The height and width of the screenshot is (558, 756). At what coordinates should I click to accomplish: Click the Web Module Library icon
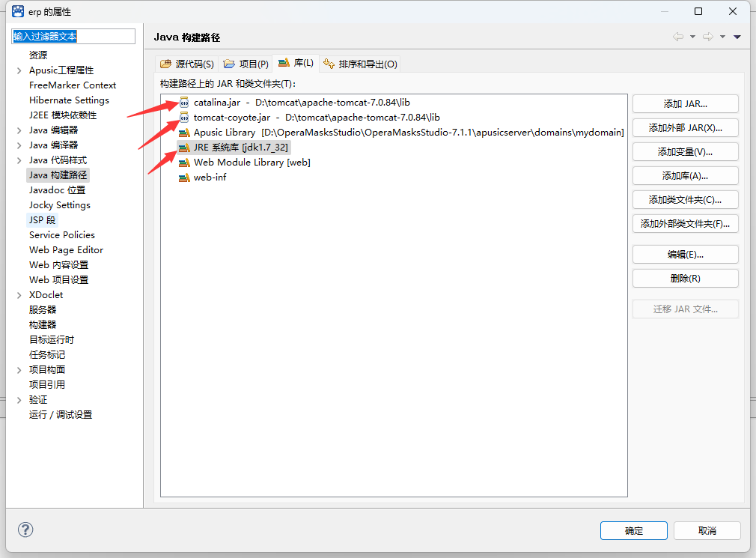tap(184, 163)
